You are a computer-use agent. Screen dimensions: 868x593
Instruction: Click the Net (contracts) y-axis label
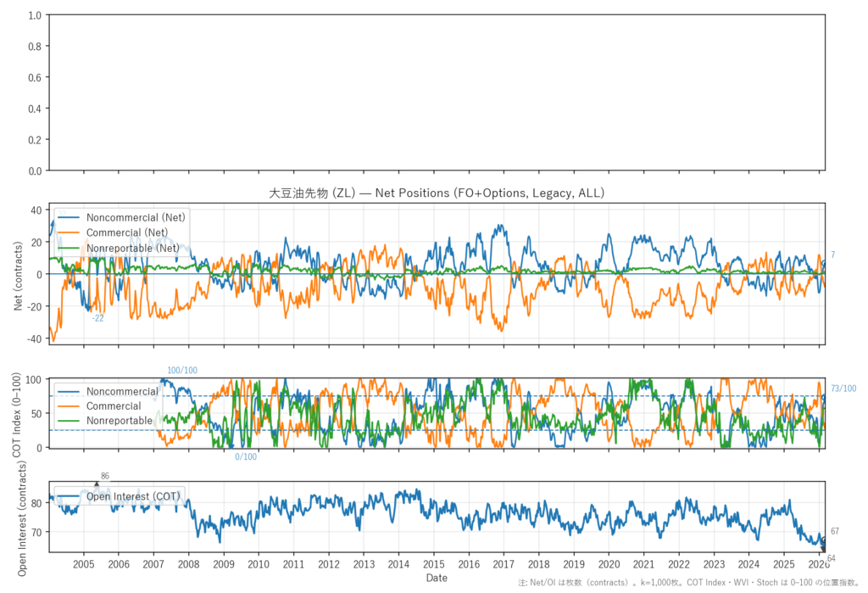coord(19,274)
